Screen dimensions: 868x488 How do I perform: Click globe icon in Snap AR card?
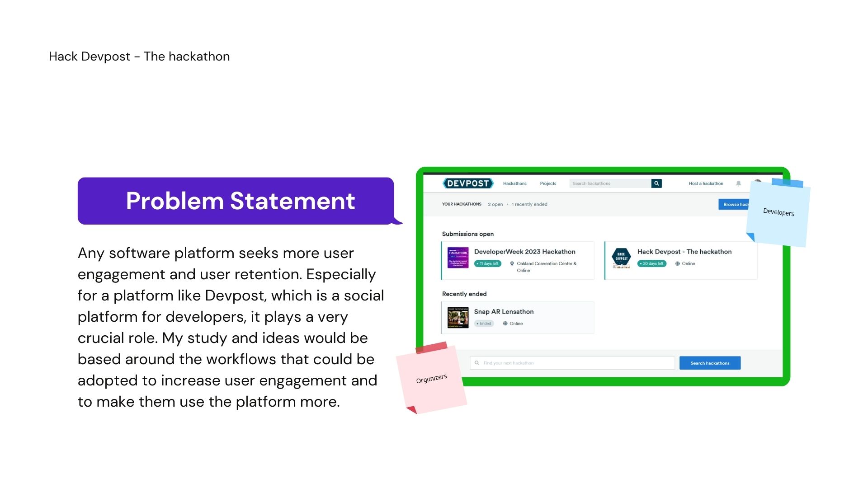[x=505, y=324]
